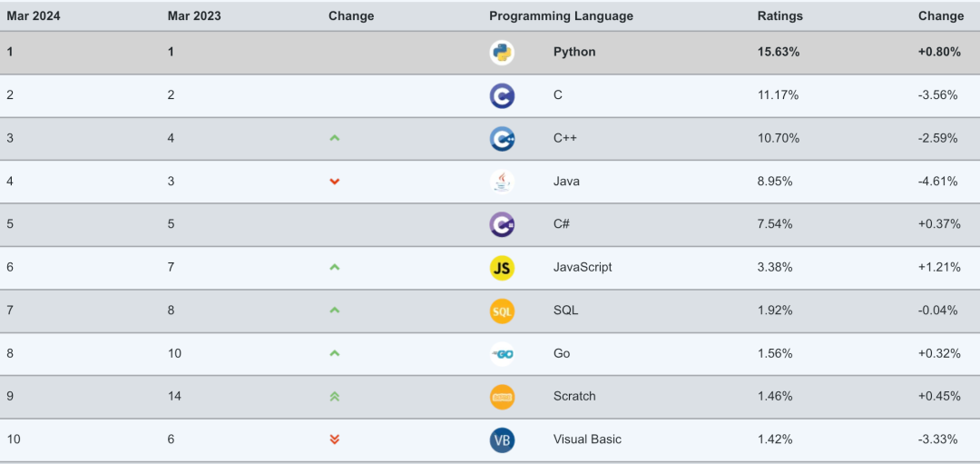Click C++'s 10.70% rating
Image resolution: width=980 pixels, height=464 pixels.
(779, 138)
